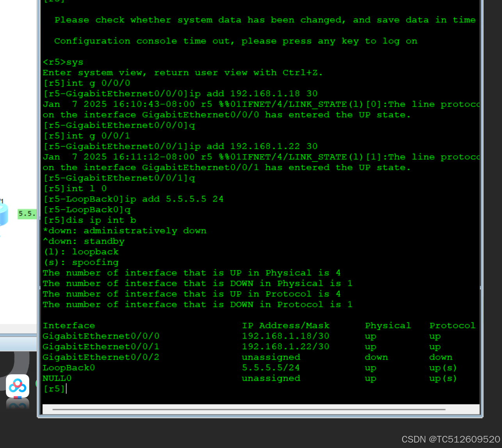
Task: Click the '[r5-LoopBack0]q' command line
Action: pos(87,210)
